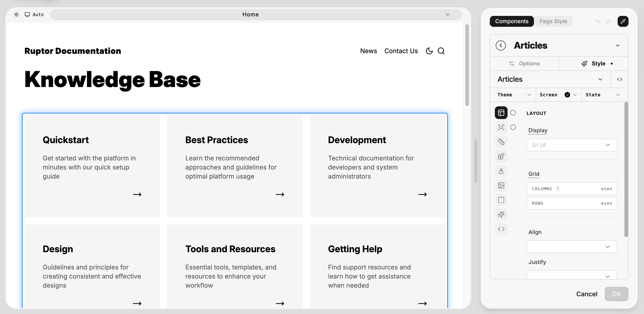This screenshot has height=314, width=644.
Task: Click the Knowledge Base heading
Action: 112,80
